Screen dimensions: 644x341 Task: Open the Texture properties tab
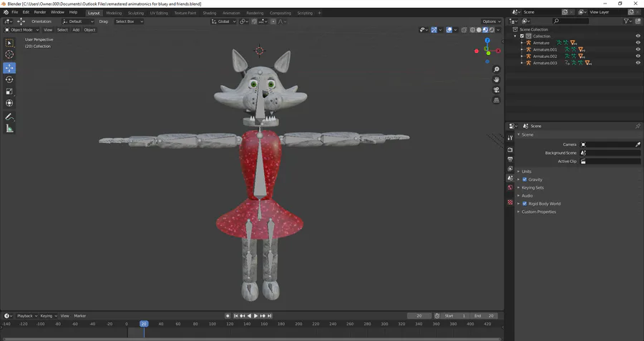point(510,202)
